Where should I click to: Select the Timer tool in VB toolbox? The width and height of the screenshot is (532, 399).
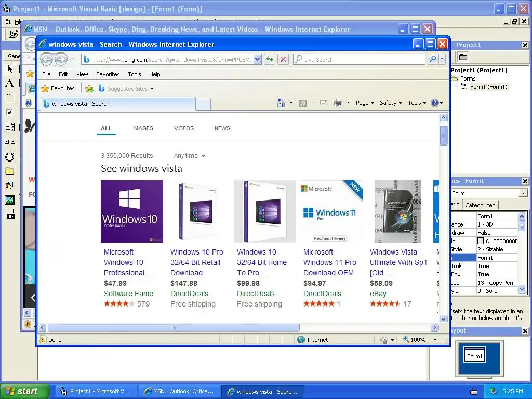pyautogui.click(x=10, y=156)
